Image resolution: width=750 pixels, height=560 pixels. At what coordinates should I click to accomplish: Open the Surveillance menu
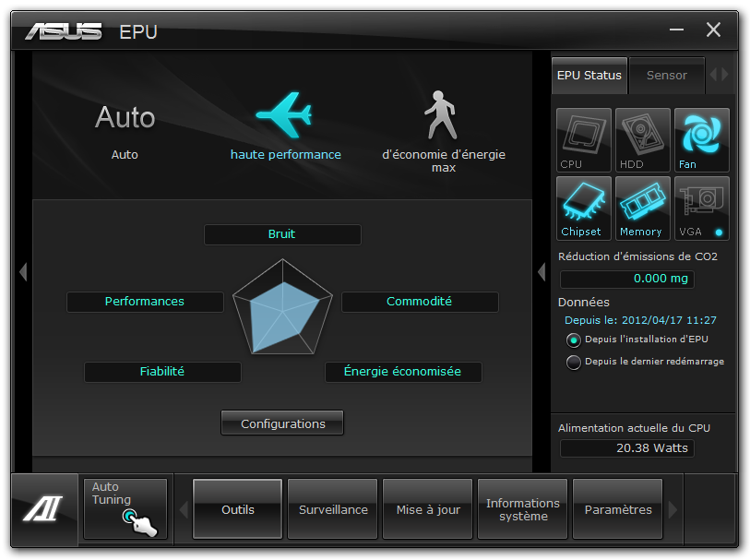pyautogui.click(x=333, y=509)
